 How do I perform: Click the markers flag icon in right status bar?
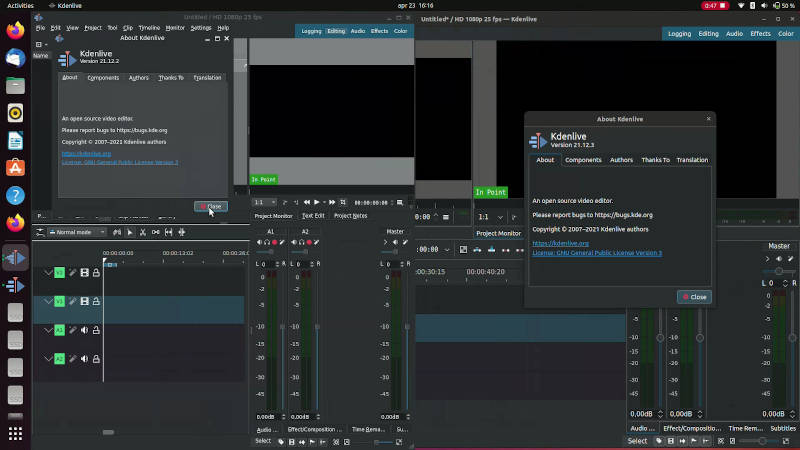coord(694,441)
